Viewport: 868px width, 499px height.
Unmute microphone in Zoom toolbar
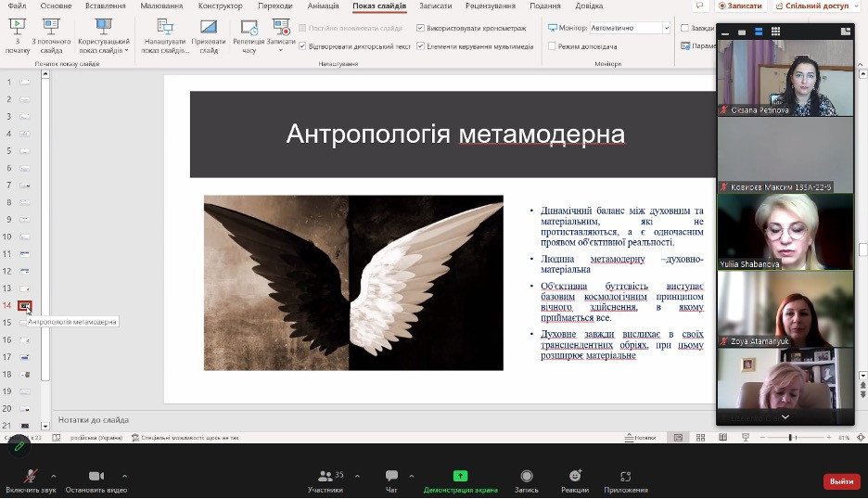(30, 477)
